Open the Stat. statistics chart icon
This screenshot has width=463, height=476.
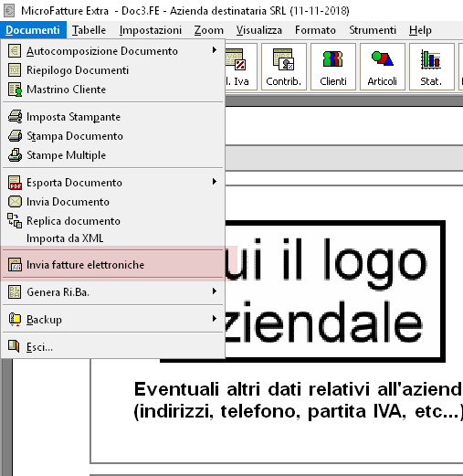432,67
